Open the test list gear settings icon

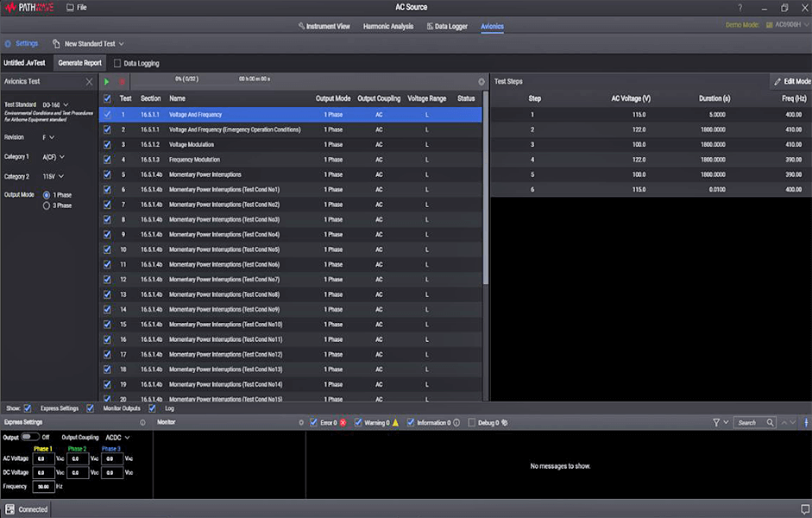482,82
